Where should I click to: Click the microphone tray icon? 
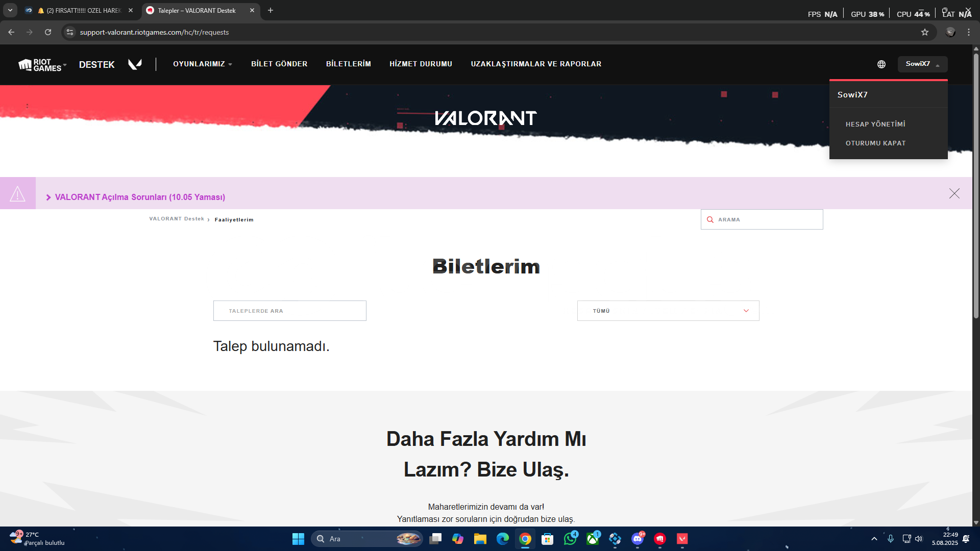click(x=891, y=539)
